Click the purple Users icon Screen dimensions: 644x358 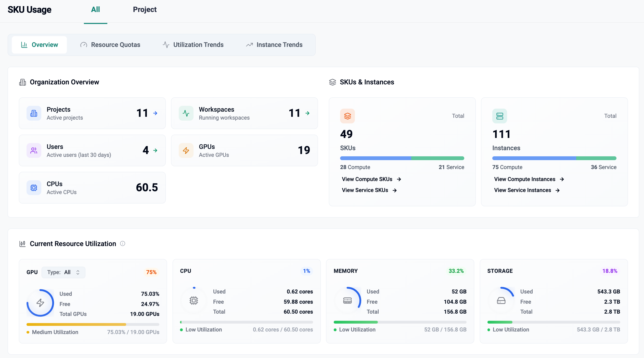tap(34, 150)
